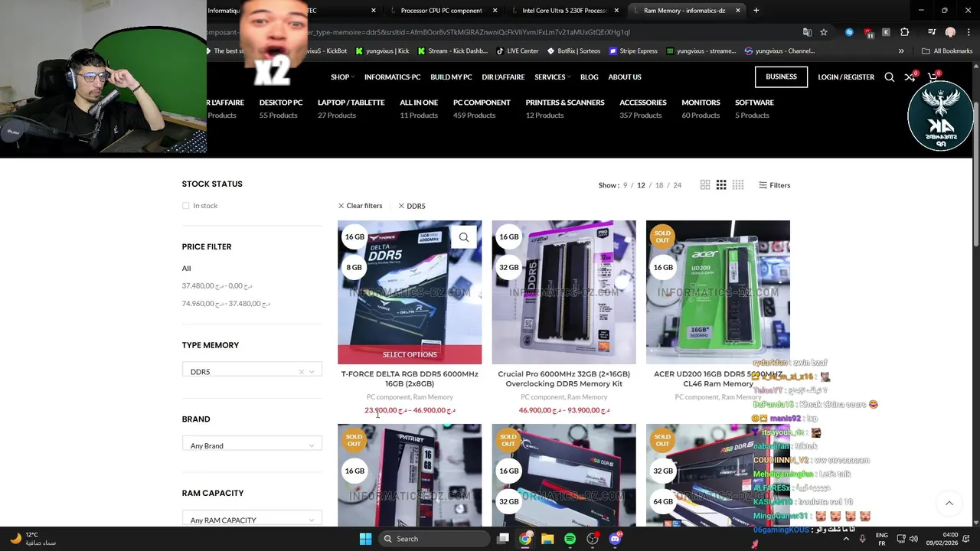The width and height of the screenshot is (980, 551).
Task: Open the Chrome extensions puzzle icon
Action: 905,32
